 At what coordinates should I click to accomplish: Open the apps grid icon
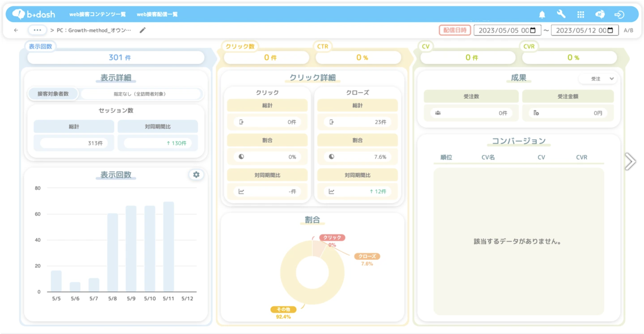[581, 15]
